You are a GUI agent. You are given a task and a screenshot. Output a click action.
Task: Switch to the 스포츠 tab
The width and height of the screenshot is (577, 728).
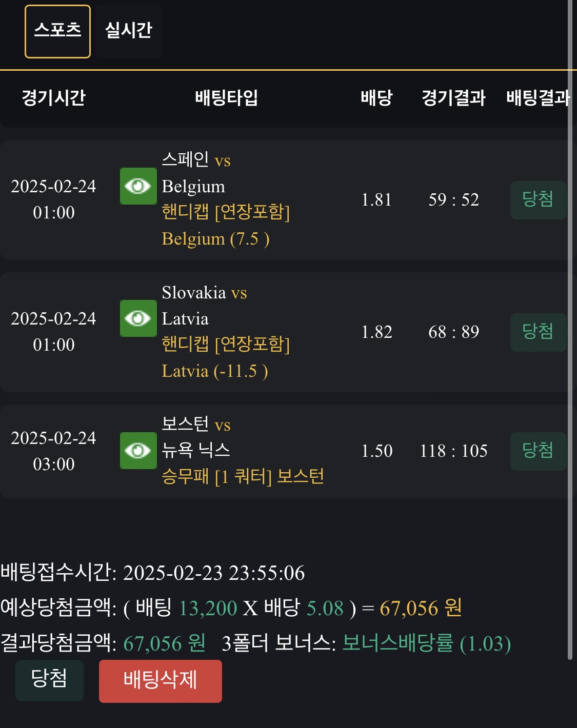click(57, 31)
